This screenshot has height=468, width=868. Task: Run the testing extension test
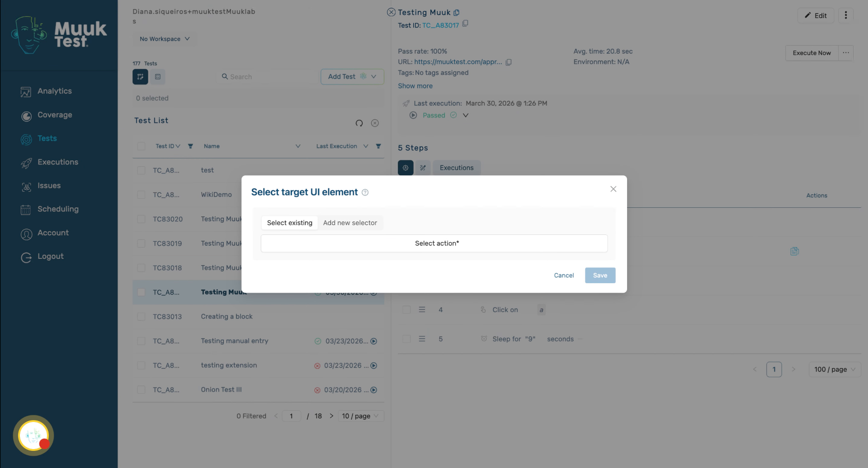374,365
